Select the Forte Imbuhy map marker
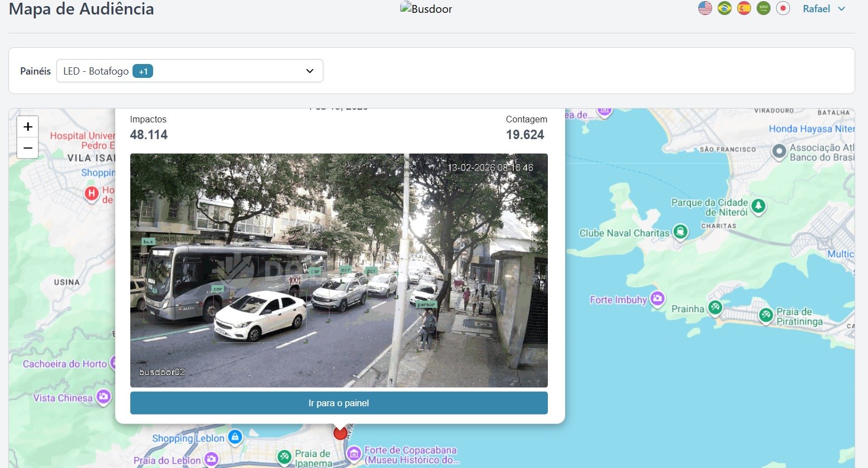 click(658, 298)
